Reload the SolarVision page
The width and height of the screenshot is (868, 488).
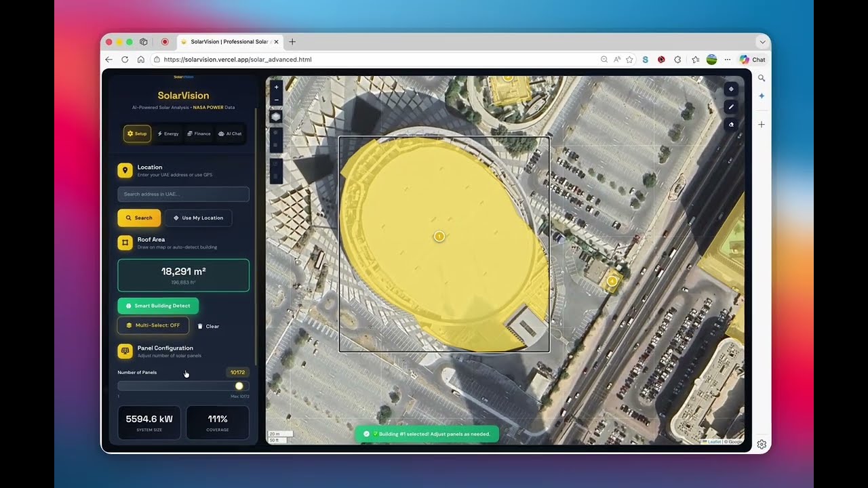125,60
